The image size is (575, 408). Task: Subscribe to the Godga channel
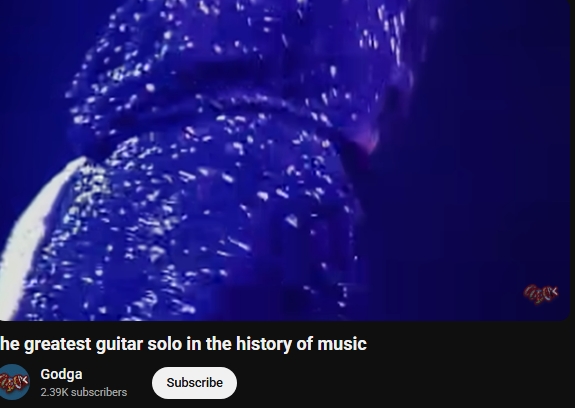point(194,383)
